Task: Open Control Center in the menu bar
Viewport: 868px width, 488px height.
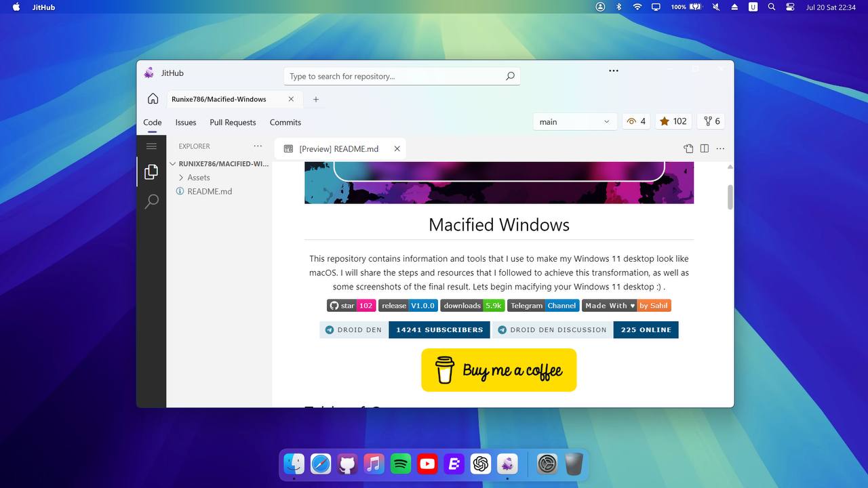Action: (x=790, y=7)
